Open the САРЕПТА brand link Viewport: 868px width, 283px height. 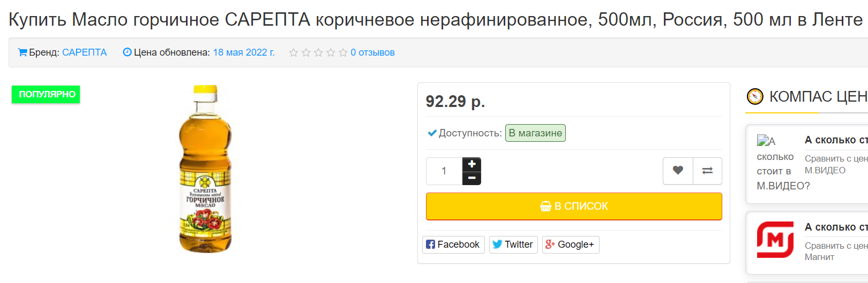[x=85, y=52]
